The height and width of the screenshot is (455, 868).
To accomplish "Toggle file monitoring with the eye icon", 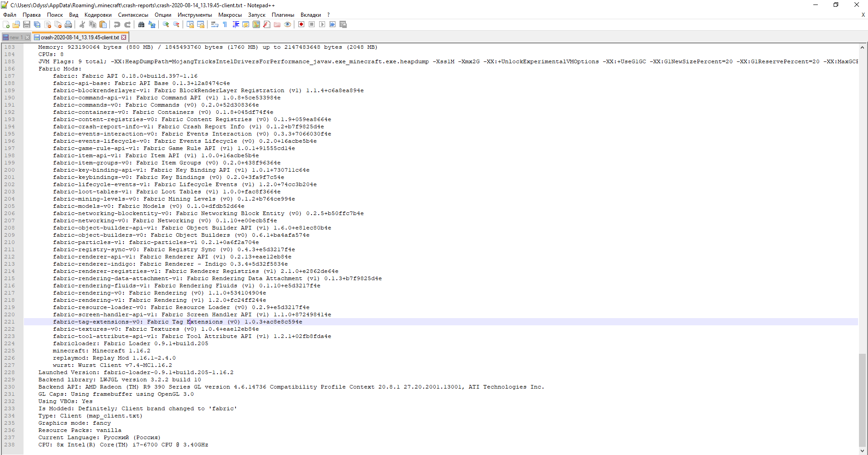I will (x=288, y=24).
